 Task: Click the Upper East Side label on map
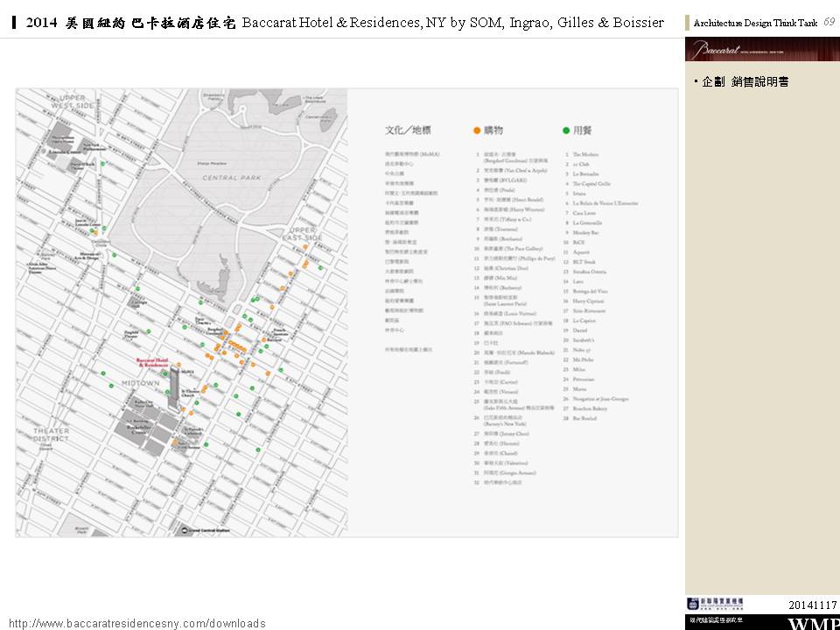(302, 234)
